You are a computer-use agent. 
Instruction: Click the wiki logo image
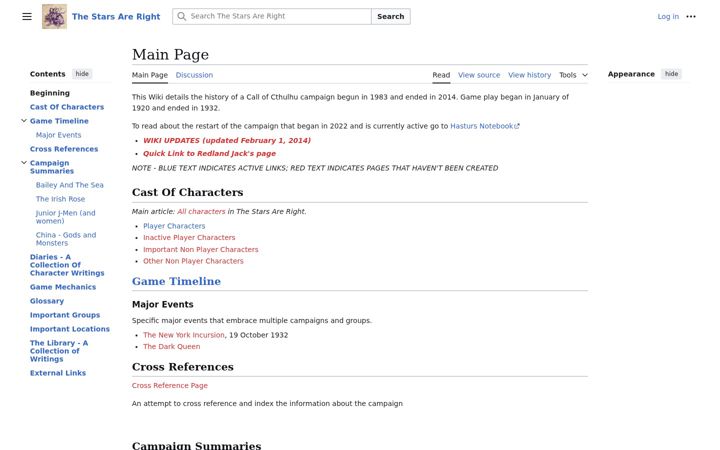54,17
